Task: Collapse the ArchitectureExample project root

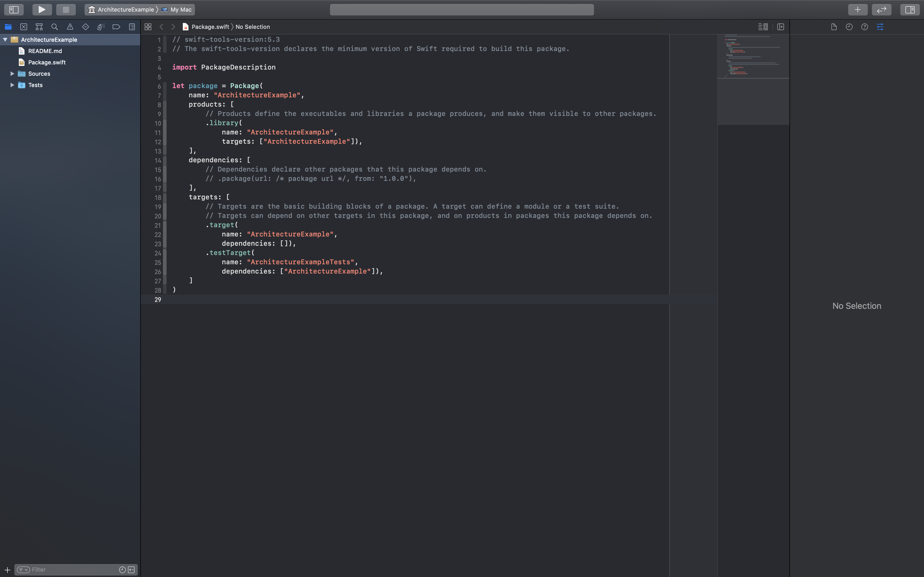Action: click(5, 40)
